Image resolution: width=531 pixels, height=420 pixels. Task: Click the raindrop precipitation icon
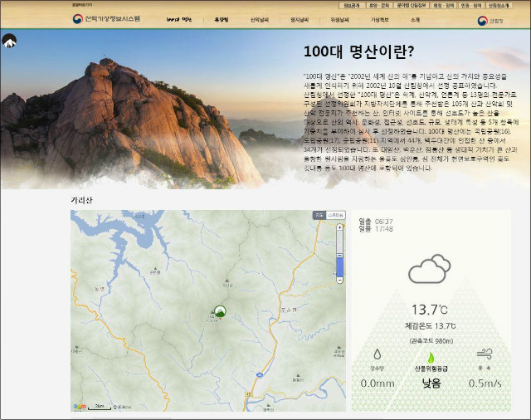coord(378,352)
